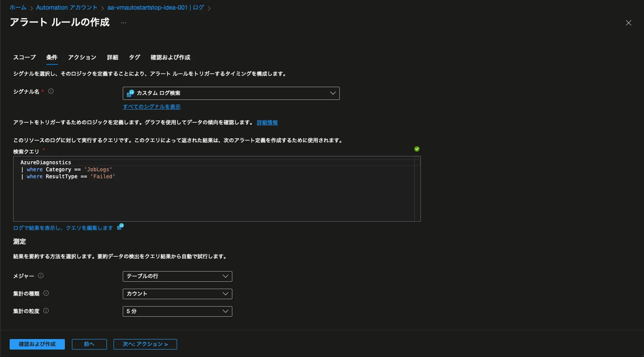Open the 詳細情報 link
This screenshot has width=644, height=357.
point(267,123)
